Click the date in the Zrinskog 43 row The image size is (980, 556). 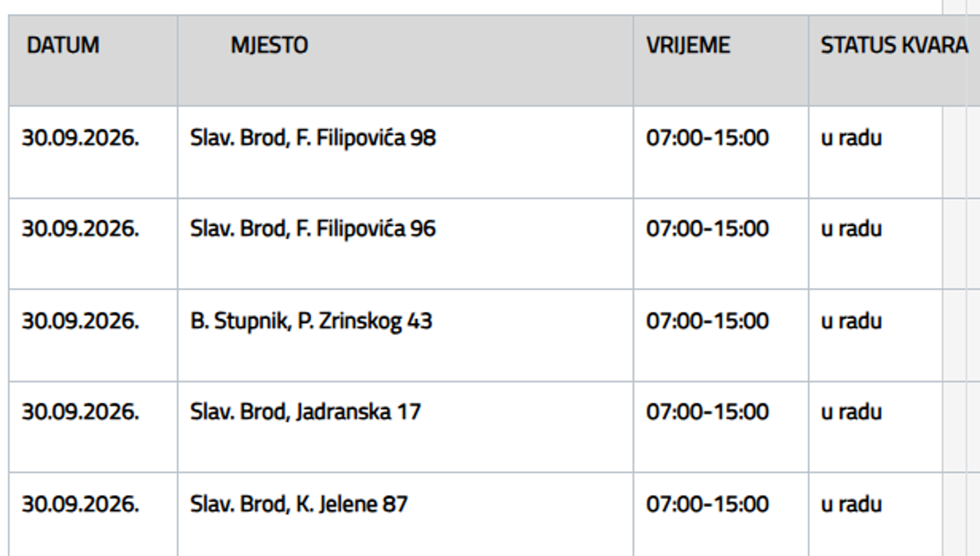(81, 321)
